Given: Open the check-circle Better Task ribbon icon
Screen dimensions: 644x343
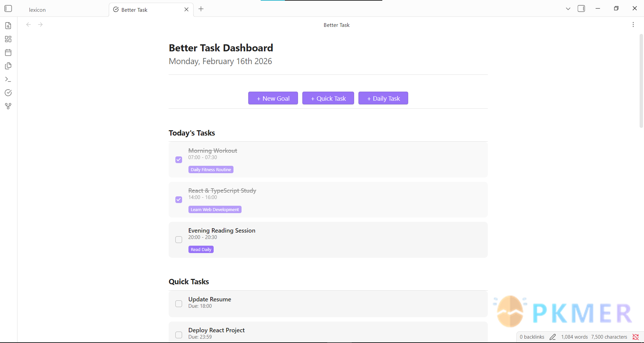Looking at the screenshot, I should point(8,93).
